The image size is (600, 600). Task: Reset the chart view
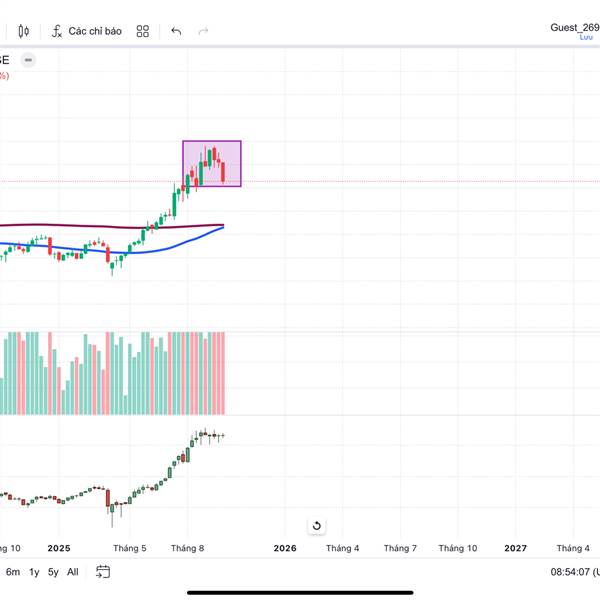(x=316, y=526)
